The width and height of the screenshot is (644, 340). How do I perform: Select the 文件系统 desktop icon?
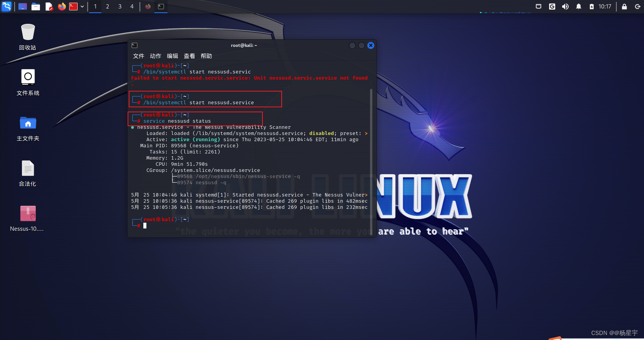click(x=28, y=82)
